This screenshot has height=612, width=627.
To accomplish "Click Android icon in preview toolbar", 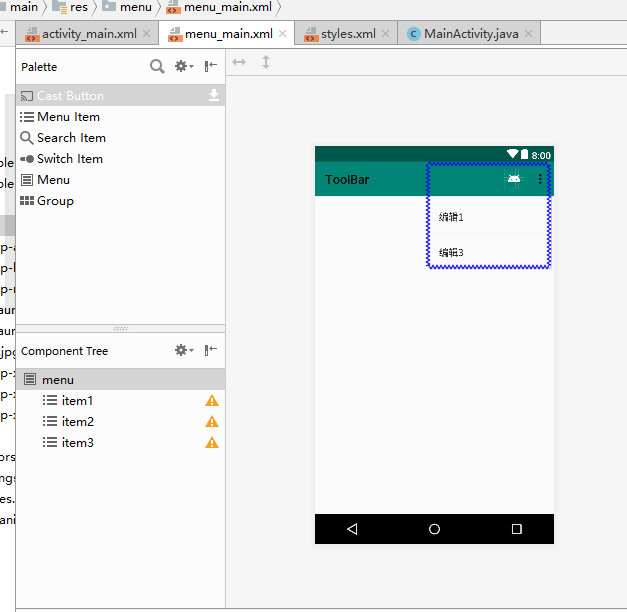I will tap(514, 179).
